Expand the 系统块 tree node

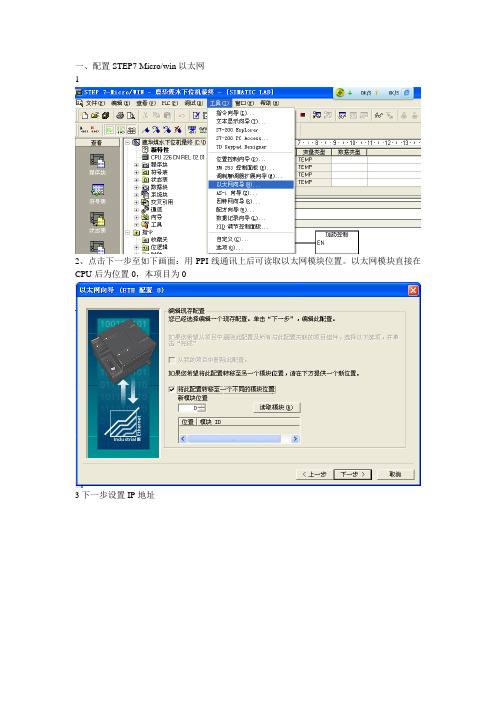click(137, 195)
